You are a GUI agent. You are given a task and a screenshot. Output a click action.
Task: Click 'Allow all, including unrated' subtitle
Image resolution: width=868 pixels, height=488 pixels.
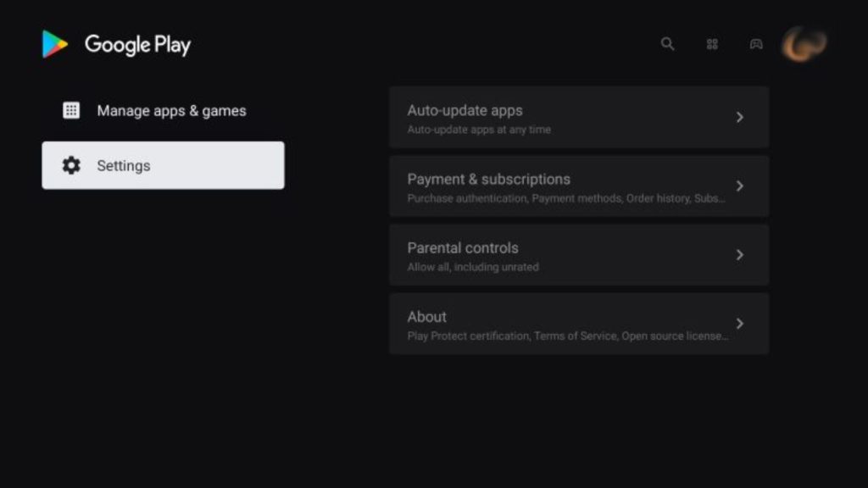pos(473,267)
